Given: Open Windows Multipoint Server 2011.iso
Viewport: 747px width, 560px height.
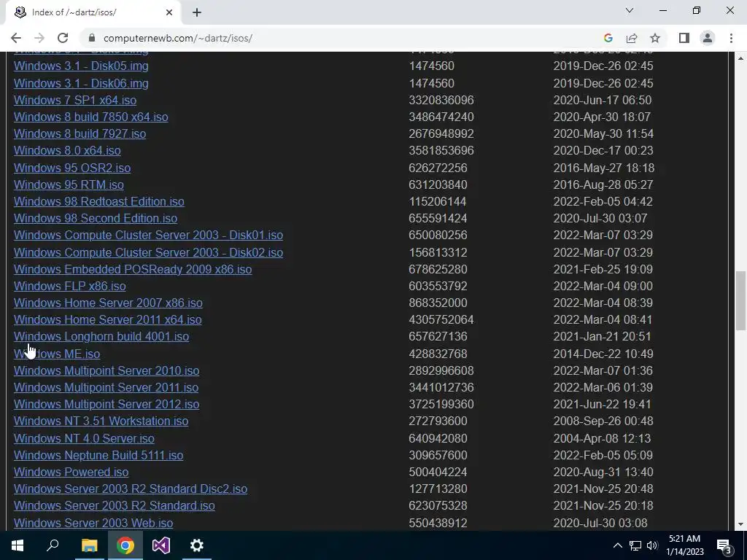Looking at the screenshot, I should [107, 388].
